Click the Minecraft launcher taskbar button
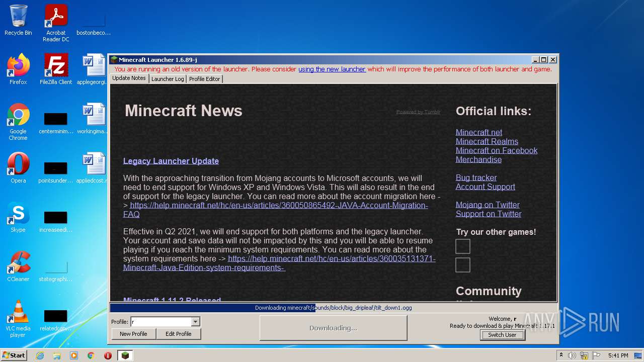Screen dimensions: 644x362 point(125,355)
